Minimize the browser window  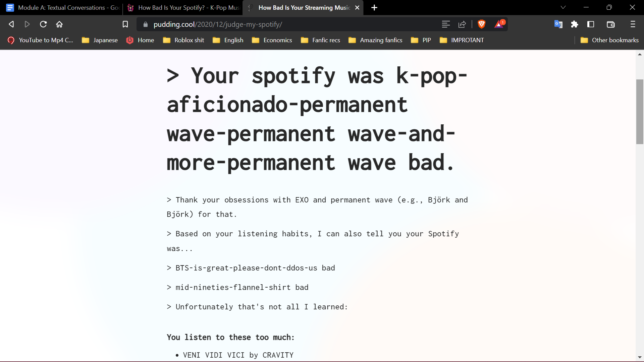[586, 7]
